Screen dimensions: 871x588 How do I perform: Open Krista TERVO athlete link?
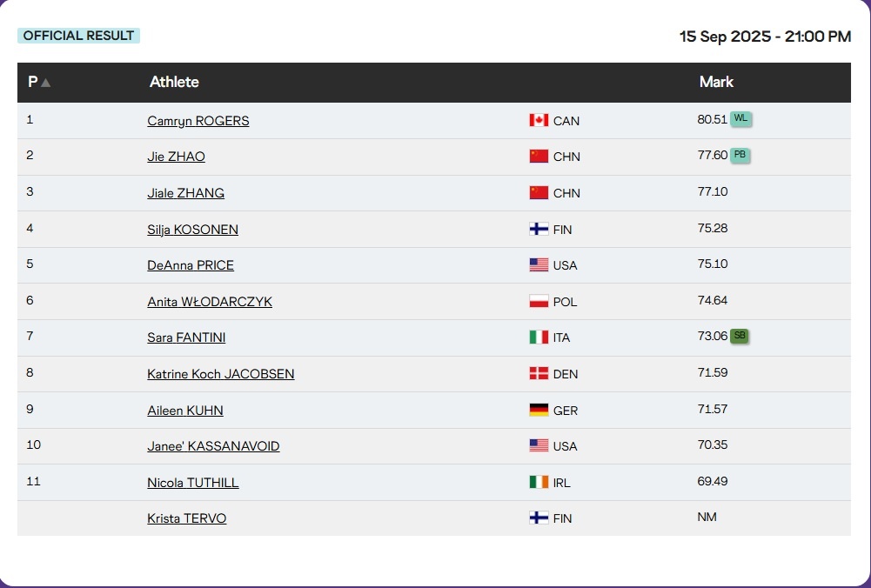(187, 518)
